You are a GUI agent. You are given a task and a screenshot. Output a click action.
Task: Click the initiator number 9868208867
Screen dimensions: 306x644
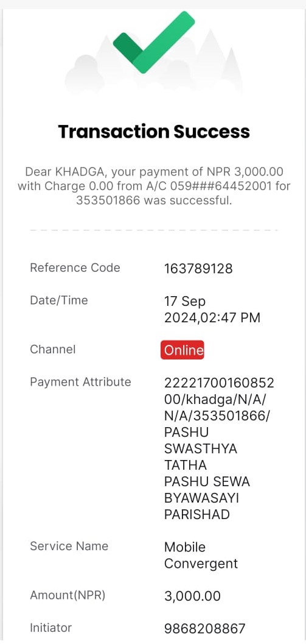204,629
